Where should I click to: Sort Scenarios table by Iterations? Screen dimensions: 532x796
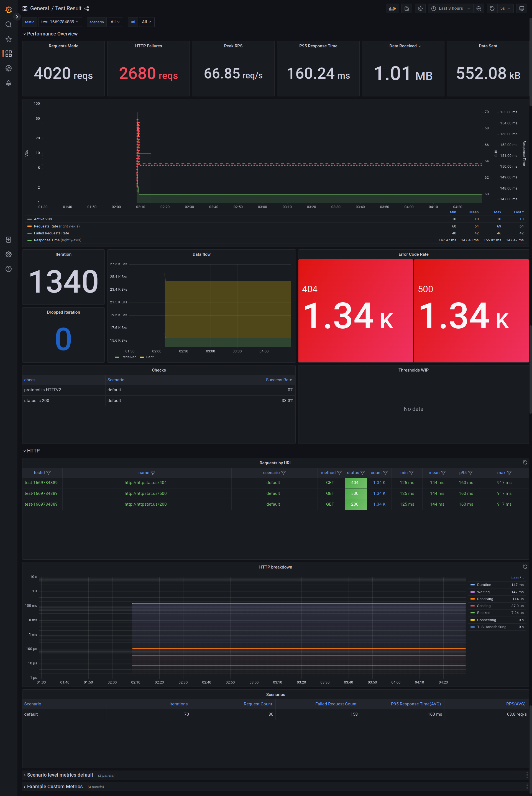click(x=178, y=704)
